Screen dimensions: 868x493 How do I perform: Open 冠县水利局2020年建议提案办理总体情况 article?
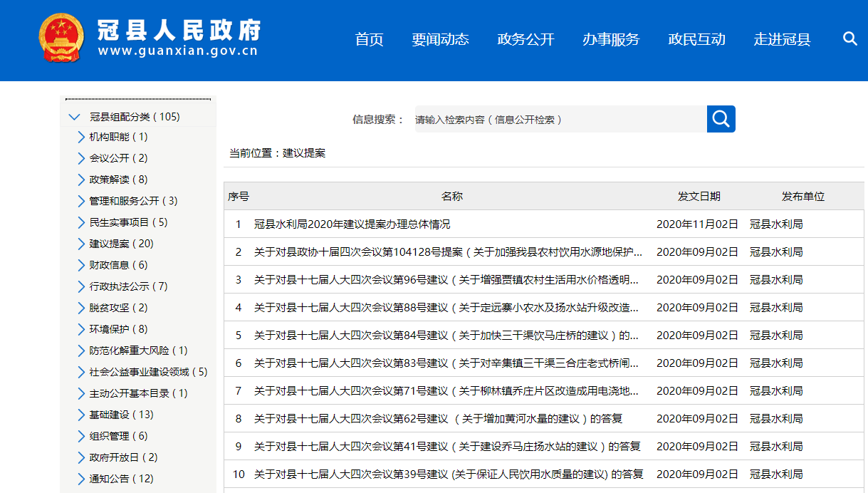pos(352,224)
